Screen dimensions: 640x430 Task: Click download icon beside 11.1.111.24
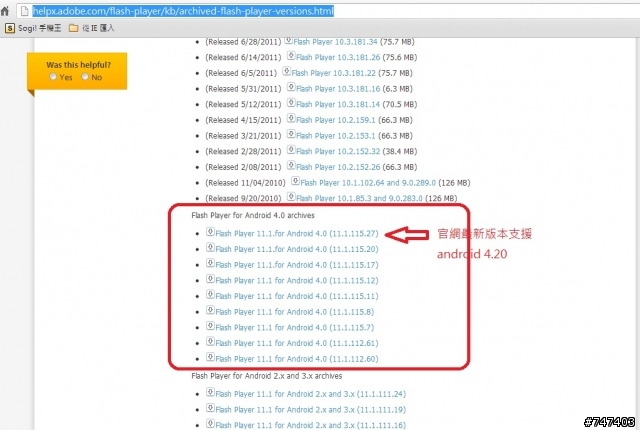point(210,392)
